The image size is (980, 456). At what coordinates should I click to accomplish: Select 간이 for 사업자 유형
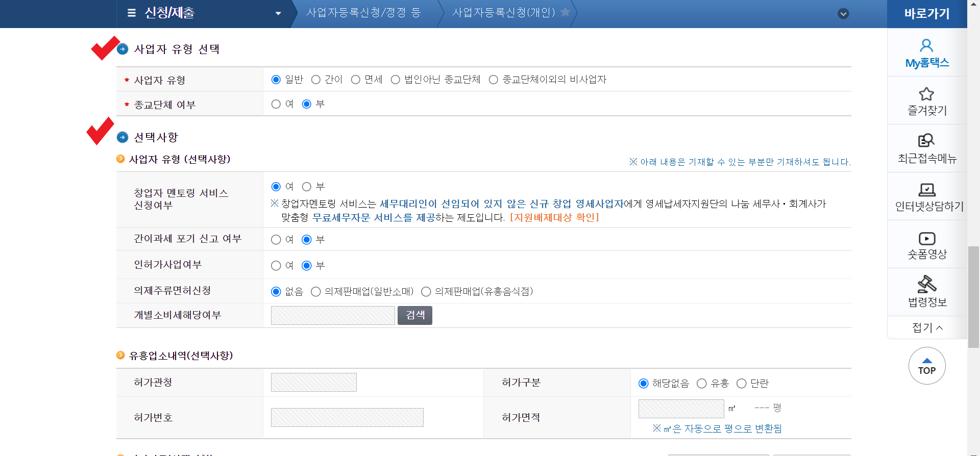pos(316,80)
